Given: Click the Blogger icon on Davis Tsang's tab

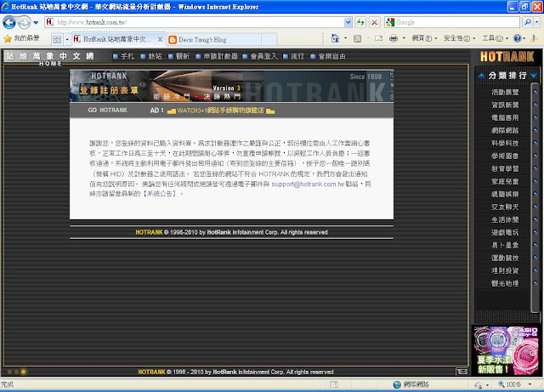Looking at the screenshot, I should coord(172,40).
